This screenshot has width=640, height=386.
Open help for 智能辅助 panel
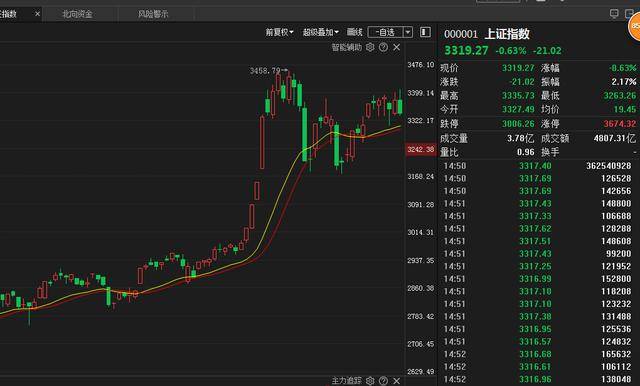(x=383, y=47)
